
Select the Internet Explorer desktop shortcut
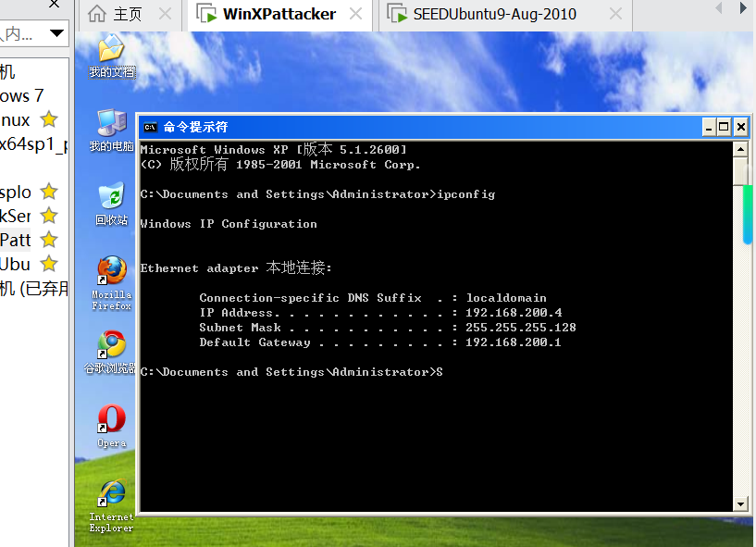(111, 505)
